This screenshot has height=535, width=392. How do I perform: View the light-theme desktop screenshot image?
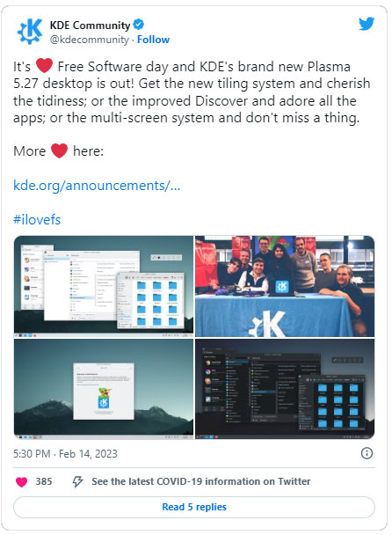(x=104, y=286)
